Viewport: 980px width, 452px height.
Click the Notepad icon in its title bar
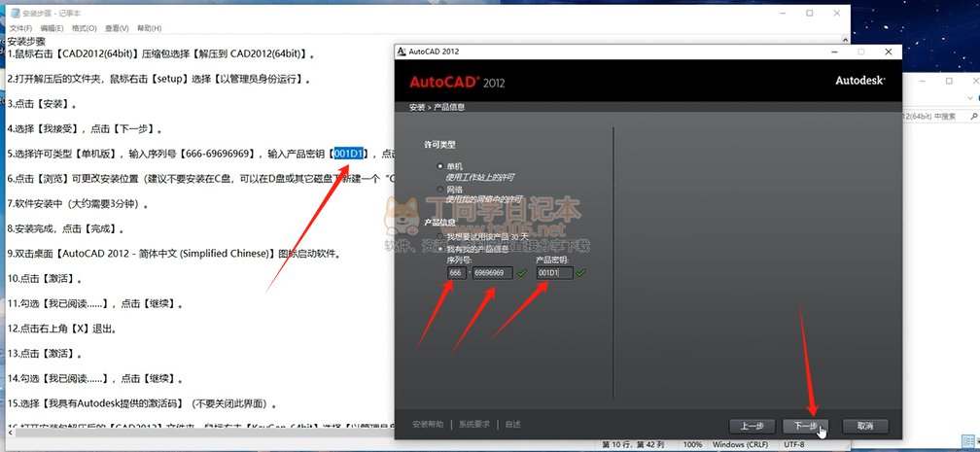(14, 13)
